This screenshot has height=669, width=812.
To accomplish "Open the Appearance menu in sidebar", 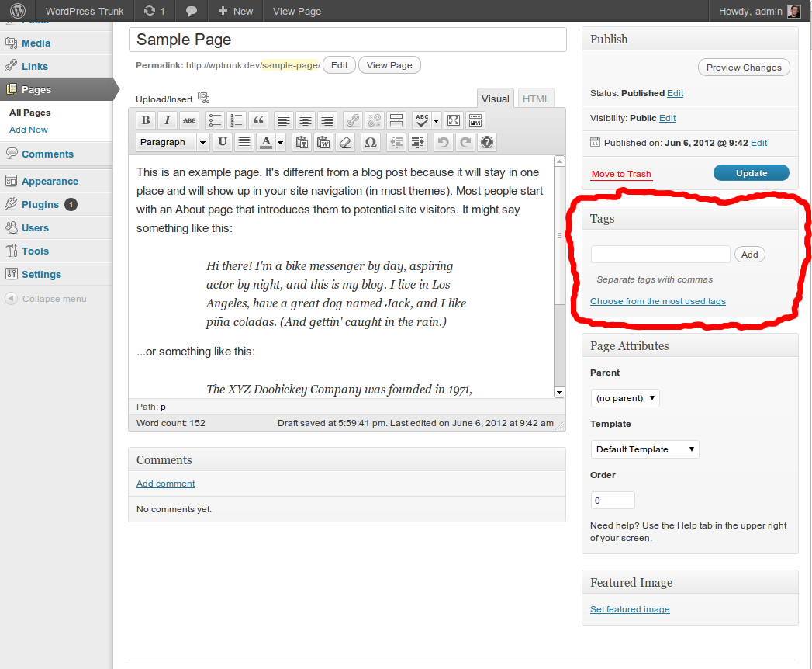I will (x=50, y=181).
